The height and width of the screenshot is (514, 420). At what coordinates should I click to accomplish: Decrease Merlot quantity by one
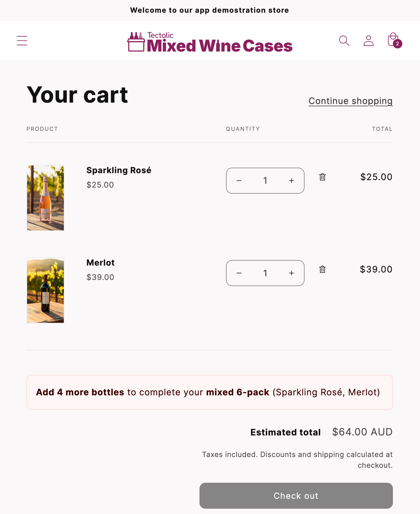(x=239, y=273)
